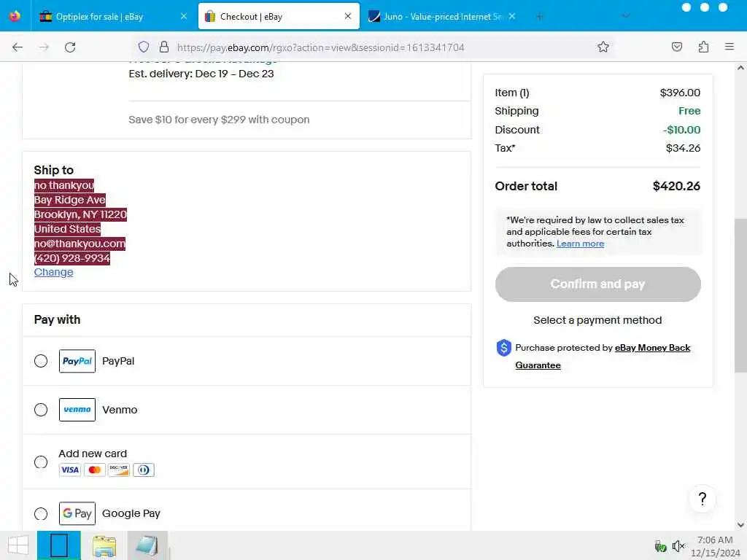Viewport: 747px width, 560px height.
Task: Open the taskbar clock showing 7:06 AM
Action: tap(715, 546)
